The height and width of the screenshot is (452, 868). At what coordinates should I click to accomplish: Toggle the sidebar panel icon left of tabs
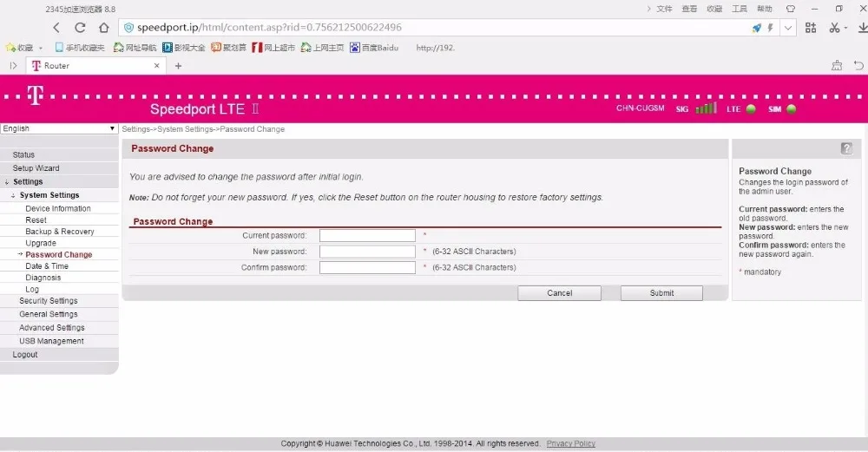click(x=13, y=66)
